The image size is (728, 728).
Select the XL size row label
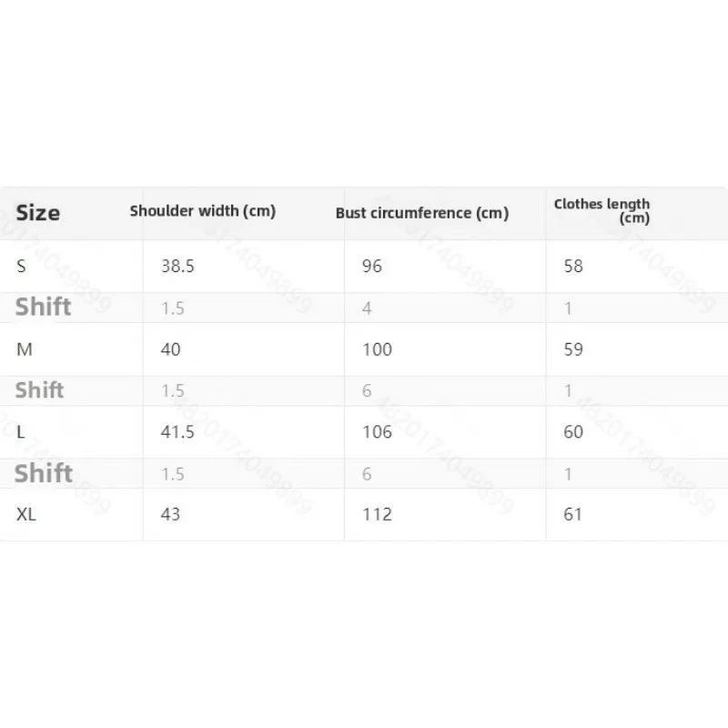(x=25, y=514)
